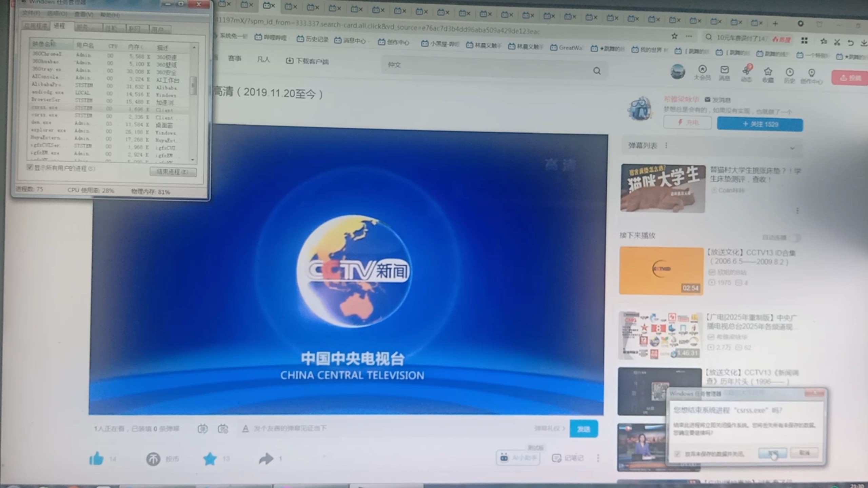Click the user avatar in Bilibili header
The height and width of the screenshot is (488, 868).
[x=677, y=72]
